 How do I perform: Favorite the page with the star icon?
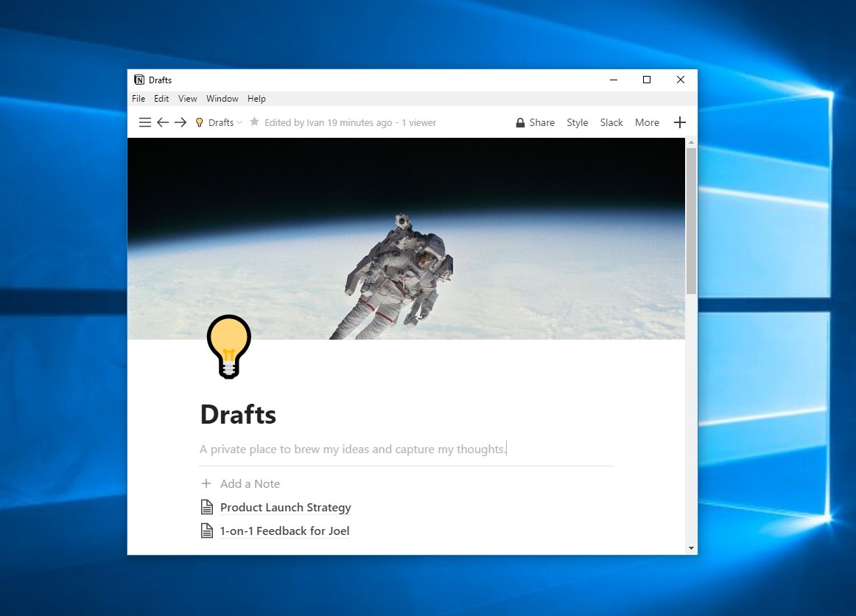[x=254, y=122]
